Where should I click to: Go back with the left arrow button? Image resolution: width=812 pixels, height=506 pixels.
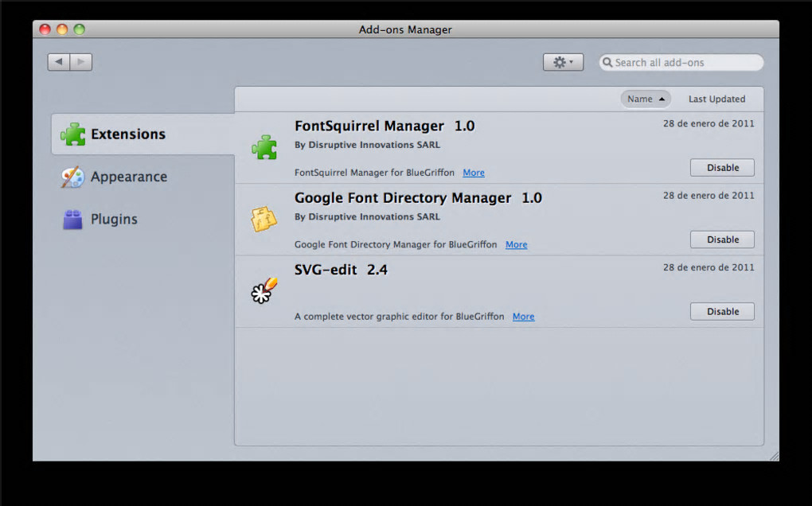[x=59, y=62]
